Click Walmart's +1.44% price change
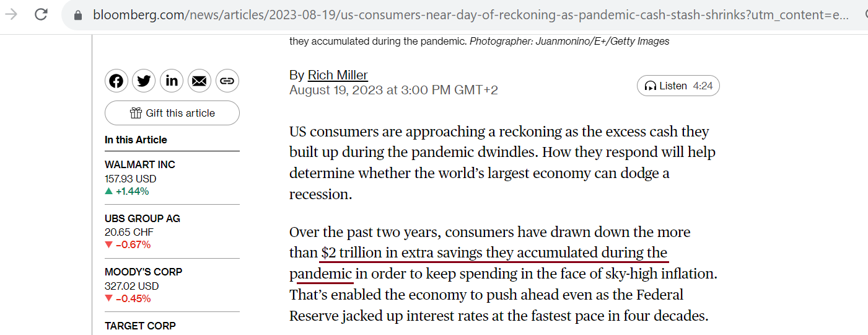The image size is (868, 335). click(x=131, y=191)
